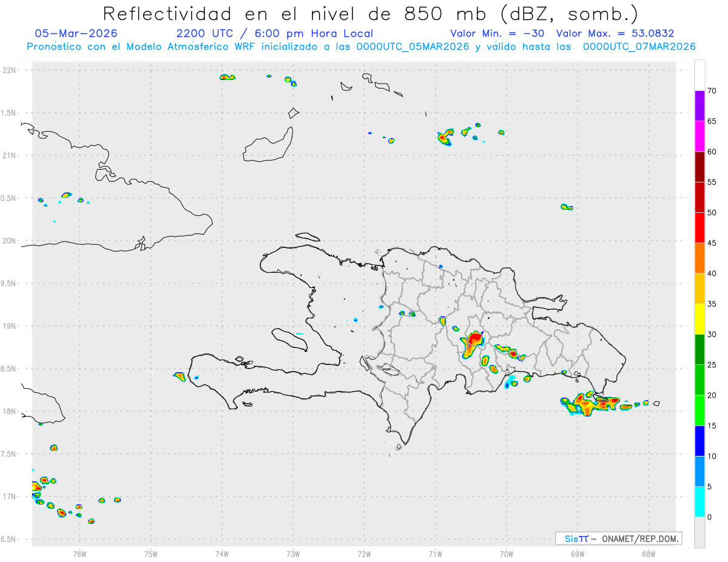
Task: Click the latitude label "22N"
Action: (x=10, y=70)
